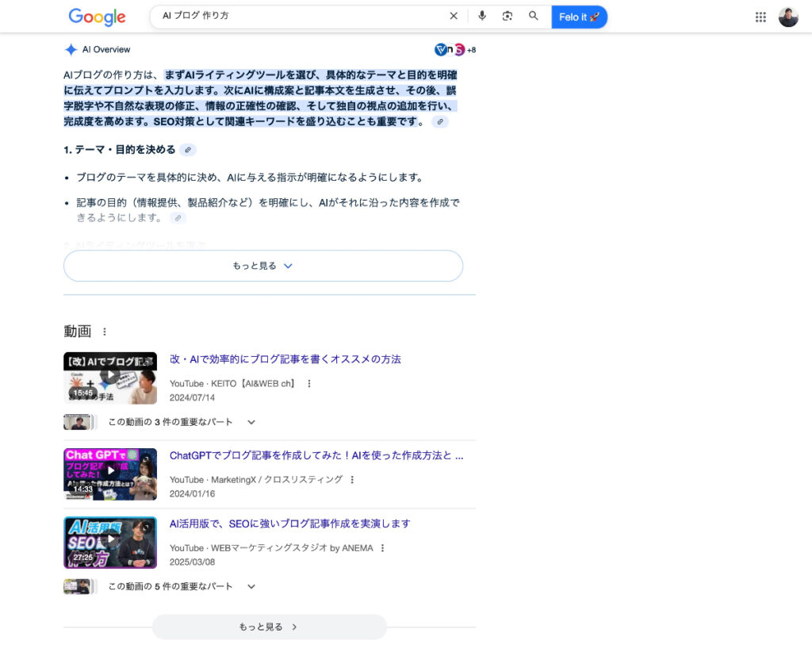The width and height of the screenshot is (812, 652).
Task: Open AI Overview source icons +8
Action: [x=455, y=50]
